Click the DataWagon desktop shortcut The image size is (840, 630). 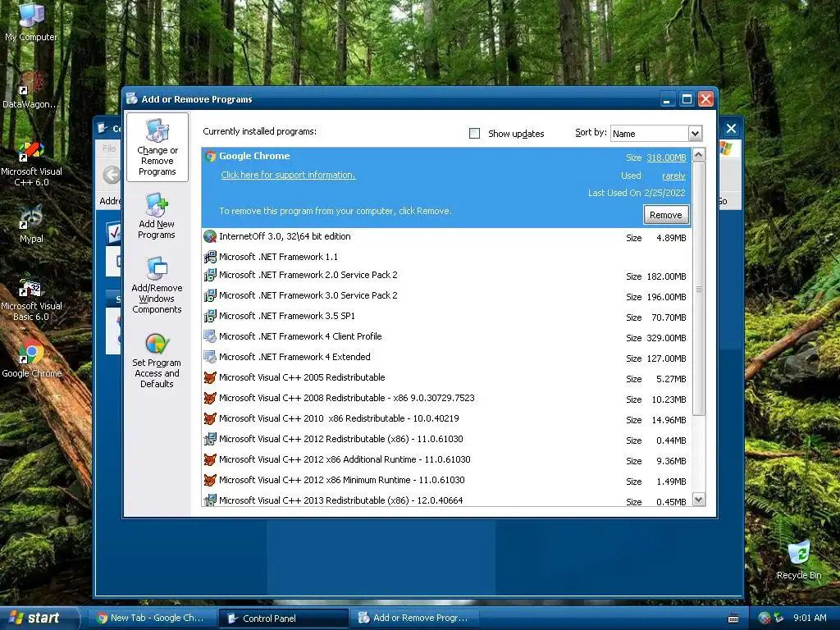tap(31, 89)
